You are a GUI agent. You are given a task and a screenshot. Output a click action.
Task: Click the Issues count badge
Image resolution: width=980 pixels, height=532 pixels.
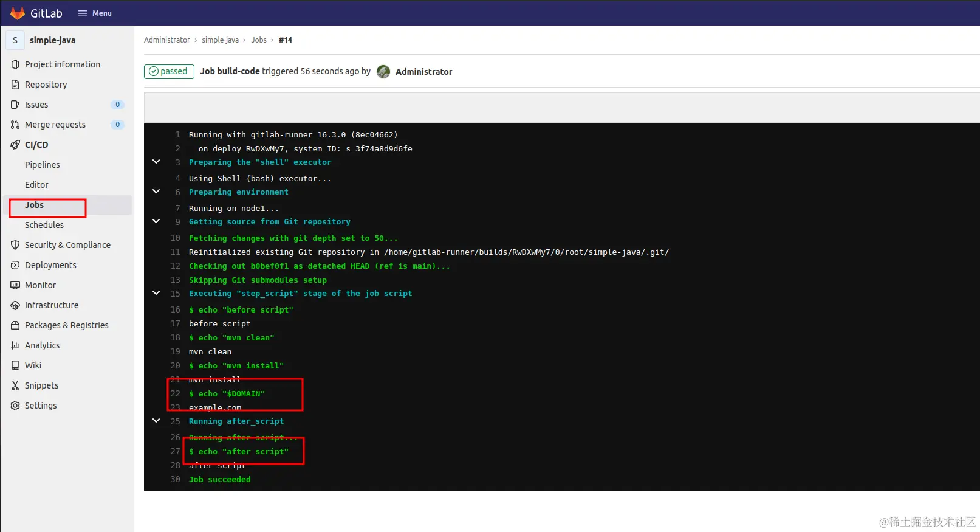coord(118,105)
